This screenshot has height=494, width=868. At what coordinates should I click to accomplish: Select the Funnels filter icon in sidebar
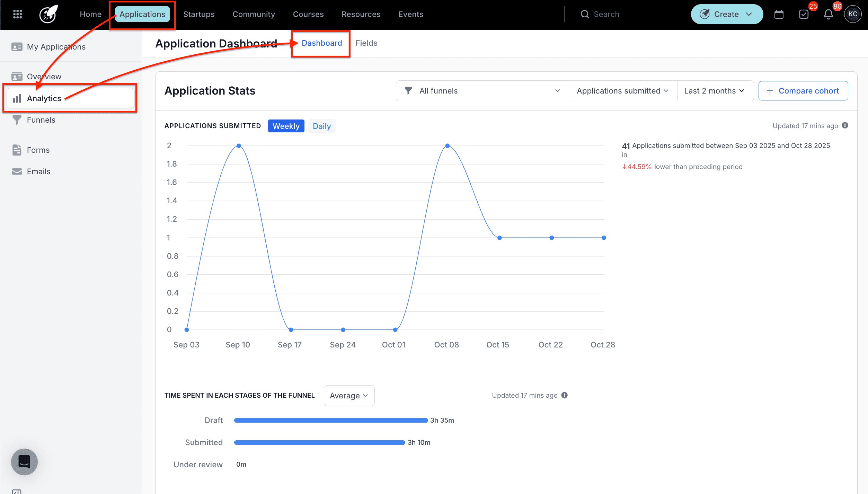(17, 120)
